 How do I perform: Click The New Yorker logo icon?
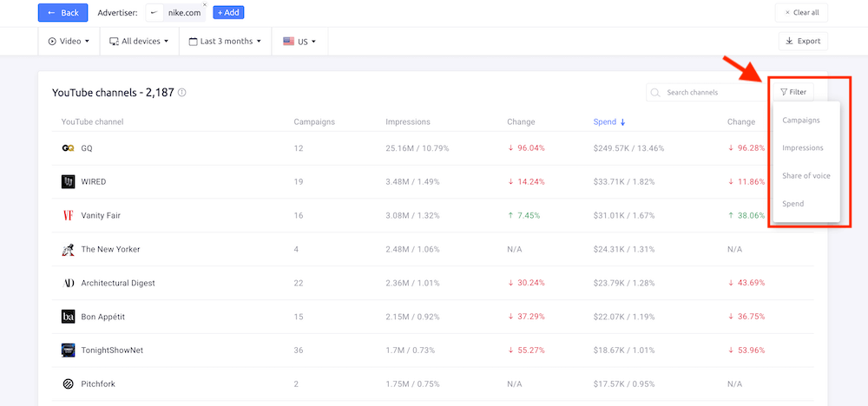click(x=69, y=250)
